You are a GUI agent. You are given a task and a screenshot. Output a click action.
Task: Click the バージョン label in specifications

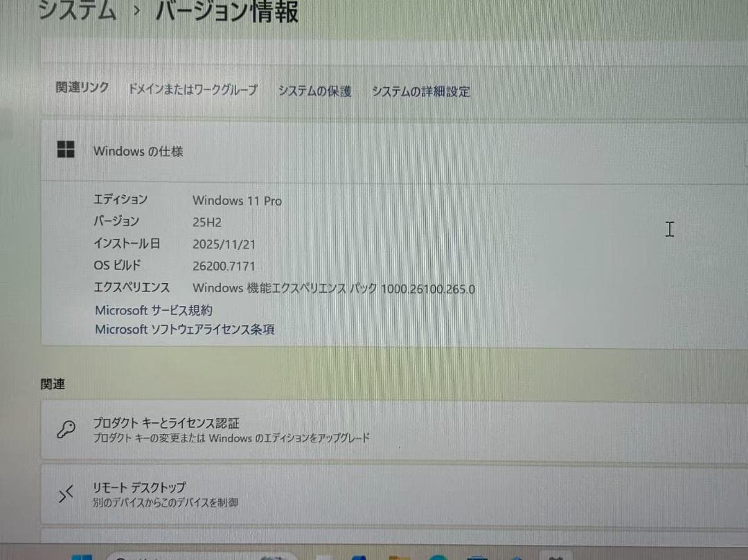(116, 221)
